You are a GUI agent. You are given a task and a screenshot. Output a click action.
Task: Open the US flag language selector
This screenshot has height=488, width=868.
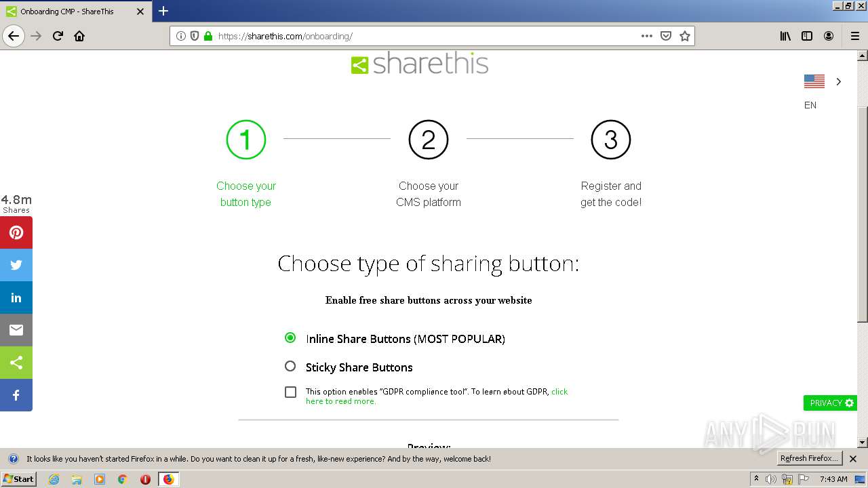point(814,81)
